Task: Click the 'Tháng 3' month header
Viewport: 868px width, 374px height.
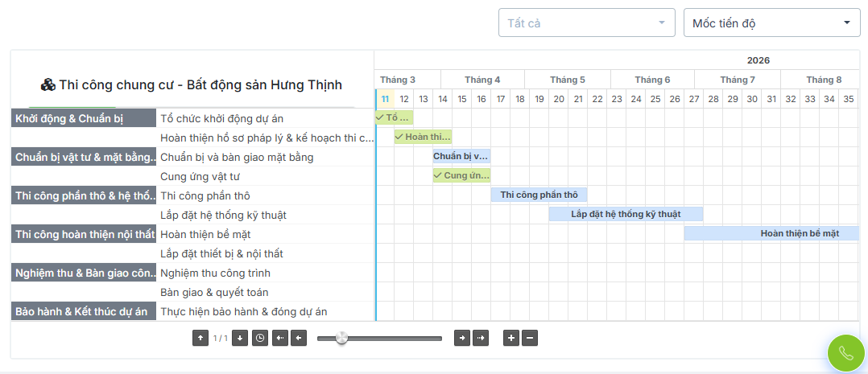Action: pyautogui.click(x=407, y=80)
